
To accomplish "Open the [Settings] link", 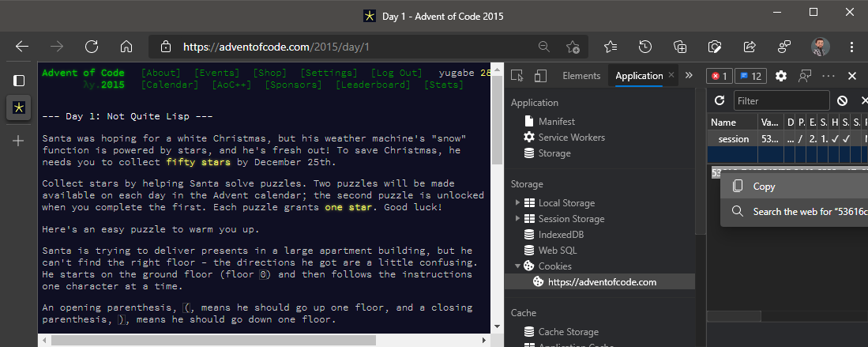I will 329,73.
